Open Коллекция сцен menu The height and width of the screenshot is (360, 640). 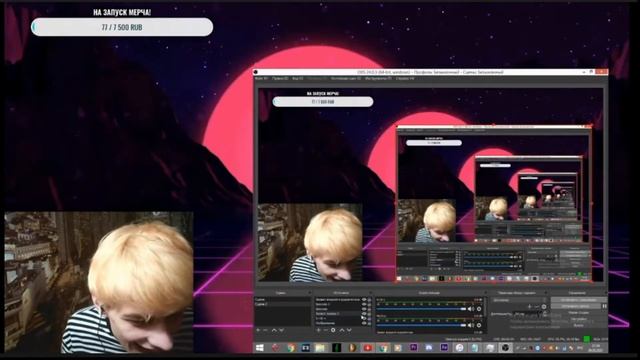tap(346, 78)
